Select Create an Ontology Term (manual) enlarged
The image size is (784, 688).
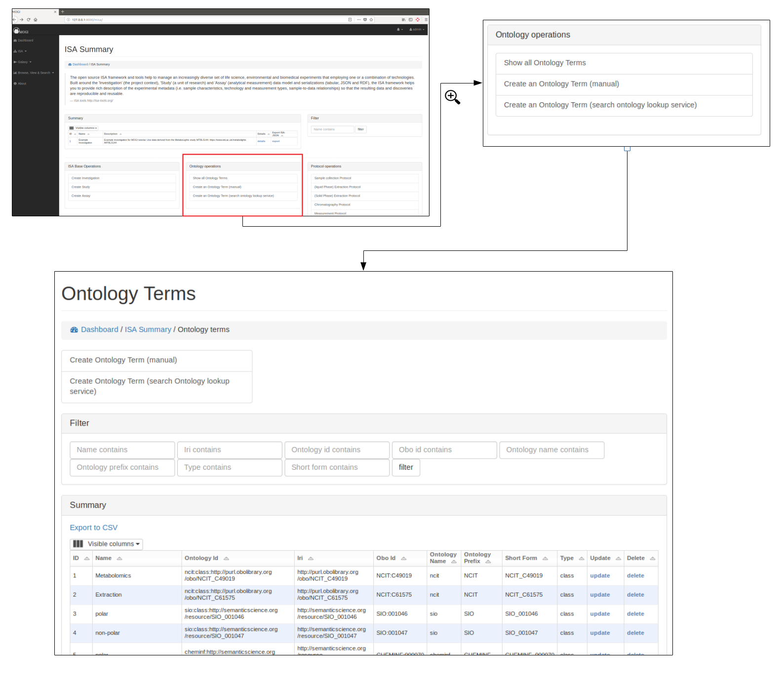[x=624, y=84]
